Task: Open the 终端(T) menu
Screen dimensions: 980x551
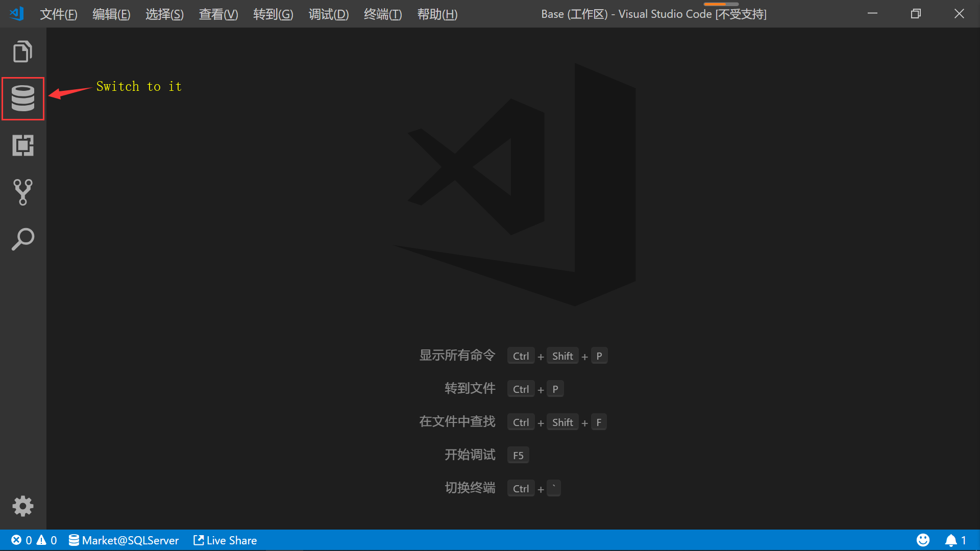Action: tap(383, 14)
